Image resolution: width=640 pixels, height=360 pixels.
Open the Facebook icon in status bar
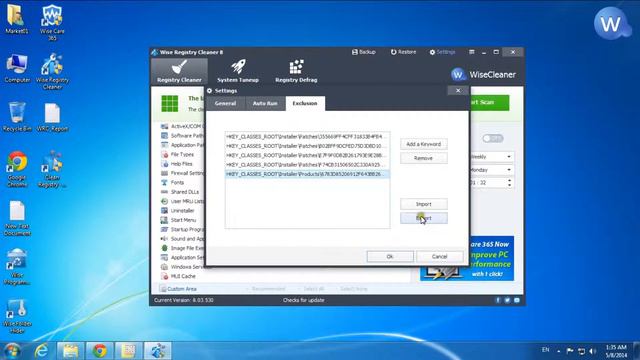[498, 300]
